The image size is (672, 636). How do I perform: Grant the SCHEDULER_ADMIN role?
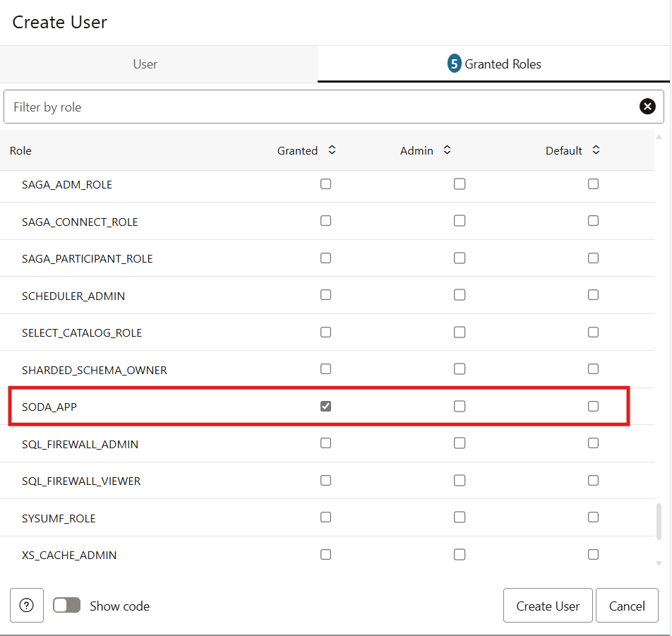pyautogui.click(x=325, y=295)
